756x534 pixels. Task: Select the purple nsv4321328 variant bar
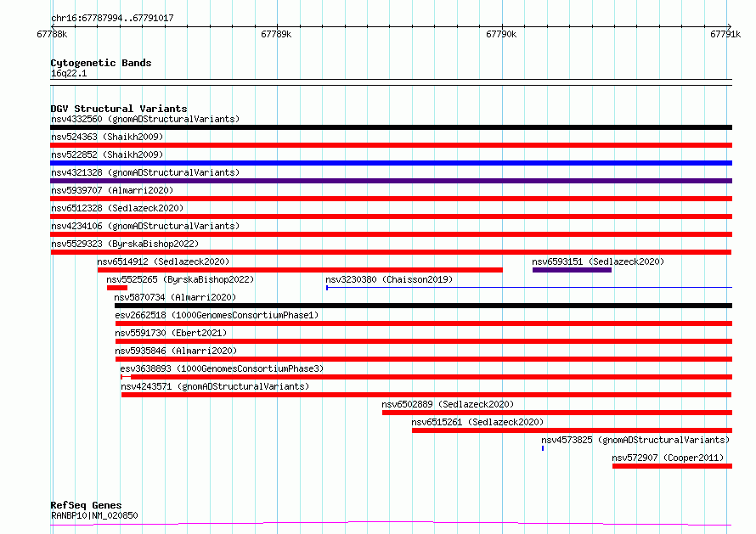click(x=391, y=181)
